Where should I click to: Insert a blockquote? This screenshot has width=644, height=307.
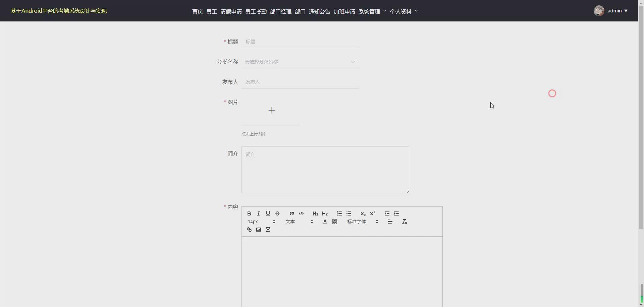click(291, 213)
